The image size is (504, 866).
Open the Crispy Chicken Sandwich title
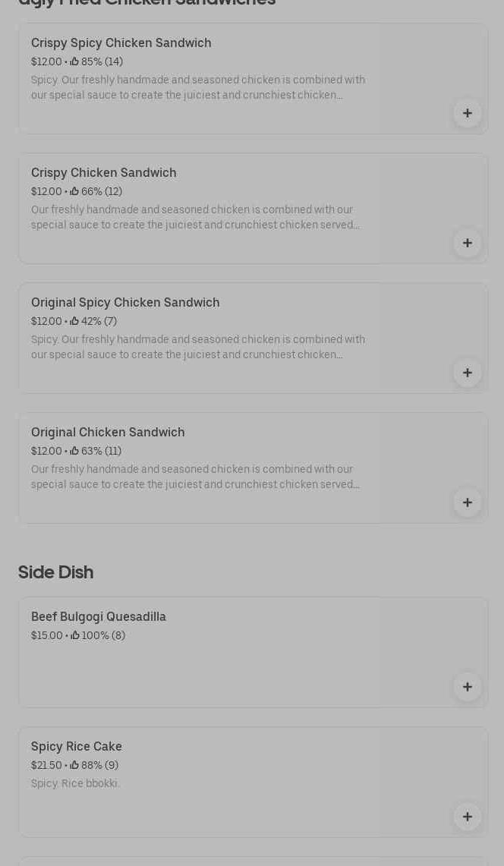click(x=104, y=173)
